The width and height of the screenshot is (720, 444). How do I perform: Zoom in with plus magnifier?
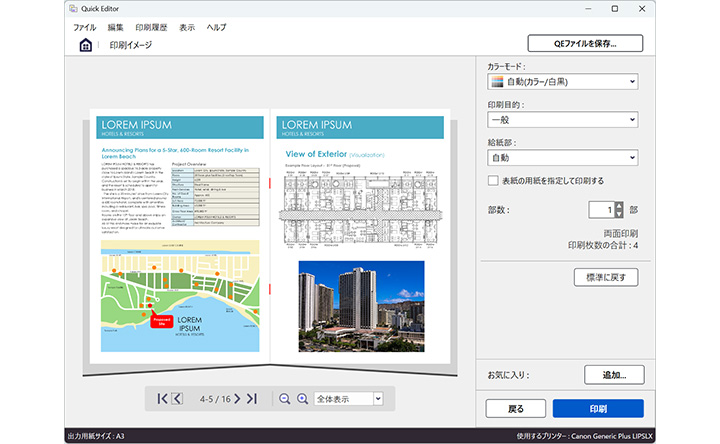pyautogui.click(x=302, y=399)
